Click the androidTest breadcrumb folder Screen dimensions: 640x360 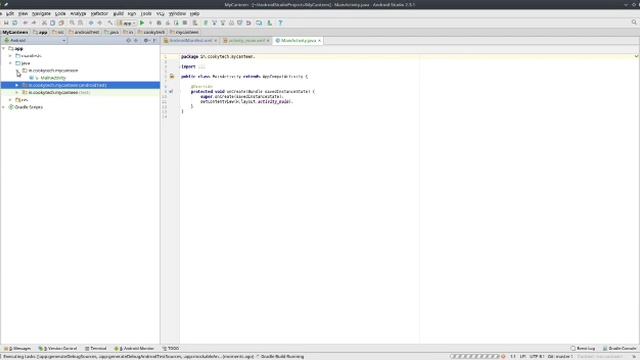pyautogui.click(x=84, y=32)
